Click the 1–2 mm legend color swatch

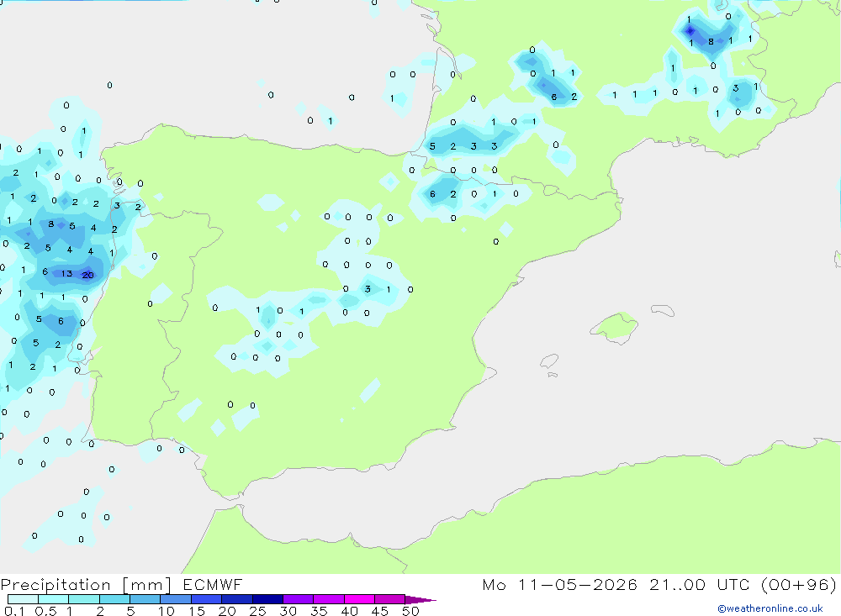[x=84, y=599]
